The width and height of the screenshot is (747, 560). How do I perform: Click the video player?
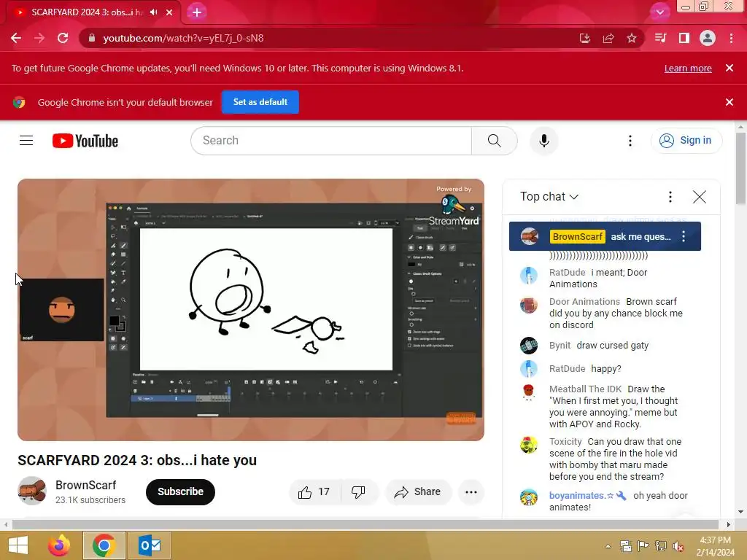click(x=251, y=309)
